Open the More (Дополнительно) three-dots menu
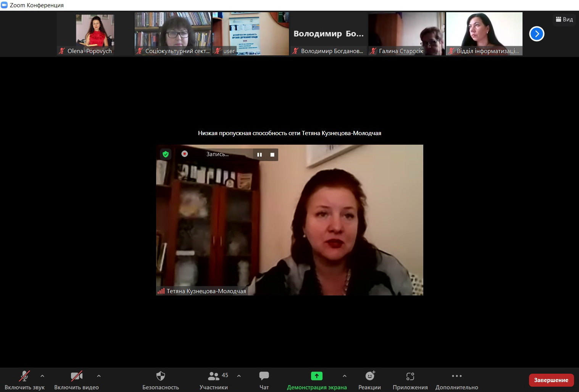The width and height of the screenshot is (579, 392). (456, 376)
